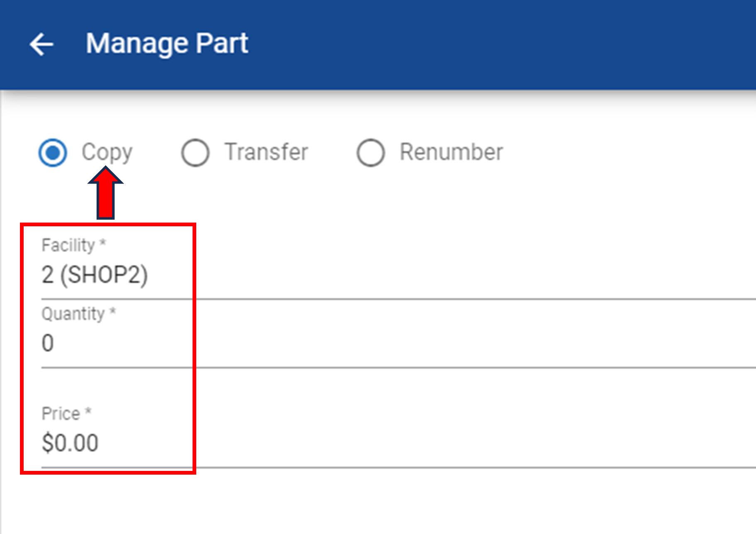Select the Renumber radio button circle
The image size is (756, 534).
point(371,152)
